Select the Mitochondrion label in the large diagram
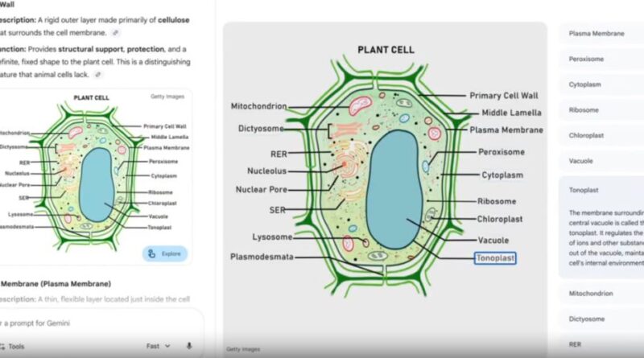644x358 pixels. click(258, 106)
